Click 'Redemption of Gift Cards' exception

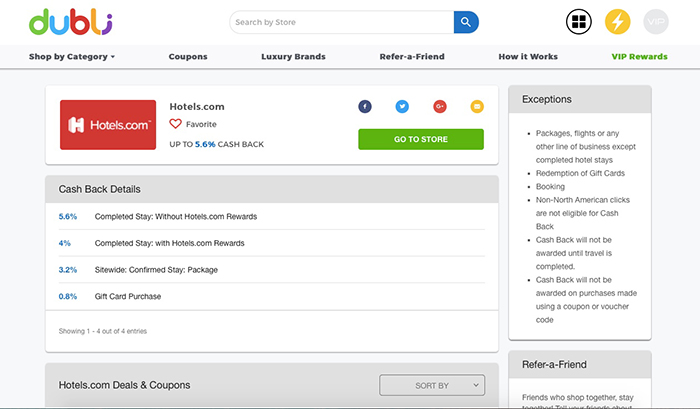[580, 173]
